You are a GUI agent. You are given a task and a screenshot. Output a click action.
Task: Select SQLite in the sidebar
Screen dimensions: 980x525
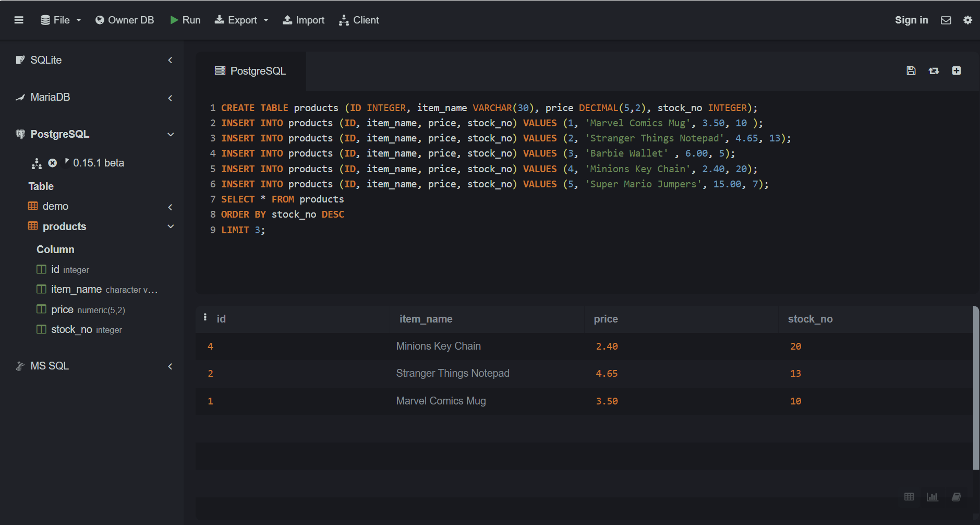click(x=46, y=60)
